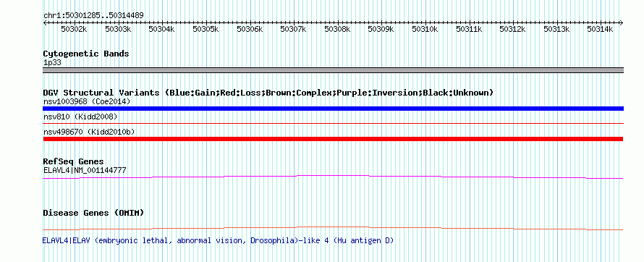
Task: Open variant nsv498670 (Kidd2010b) label
Action: (x=89, y=132)
